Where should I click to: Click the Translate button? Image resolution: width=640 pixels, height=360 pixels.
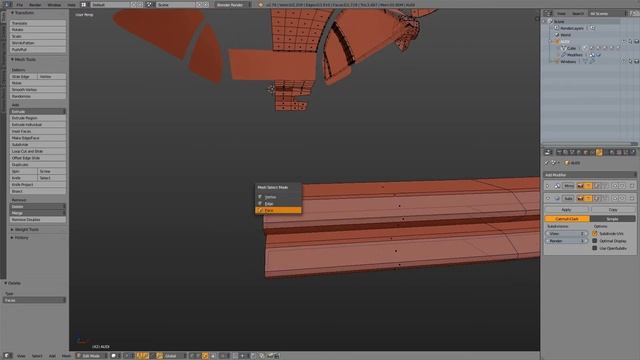[x=38, y=23]
